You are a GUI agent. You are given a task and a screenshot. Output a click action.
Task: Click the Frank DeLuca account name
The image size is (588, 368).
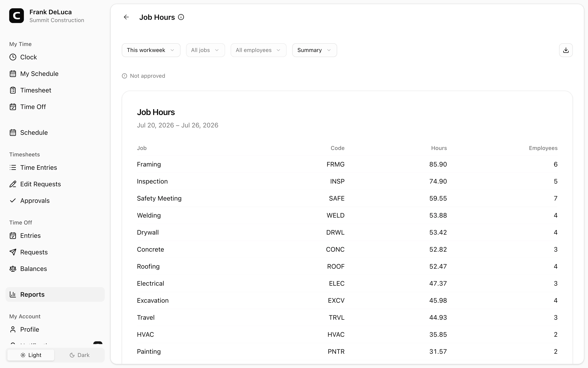(51, 12)
